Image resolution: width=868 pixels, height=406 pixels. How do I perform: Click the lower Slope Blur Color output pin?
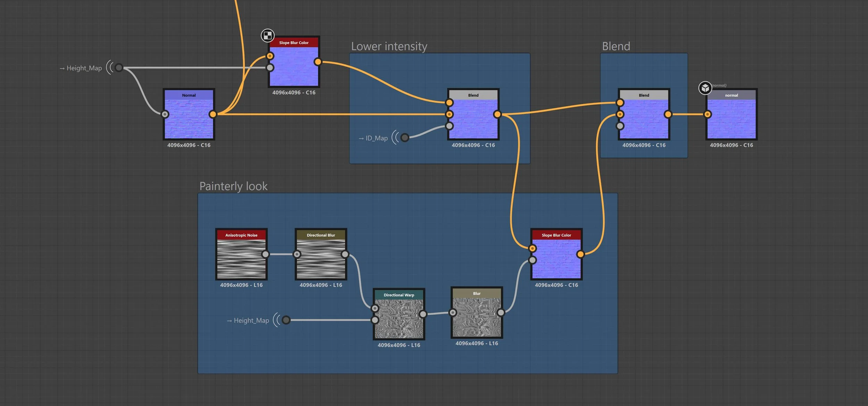coord(580,254)
